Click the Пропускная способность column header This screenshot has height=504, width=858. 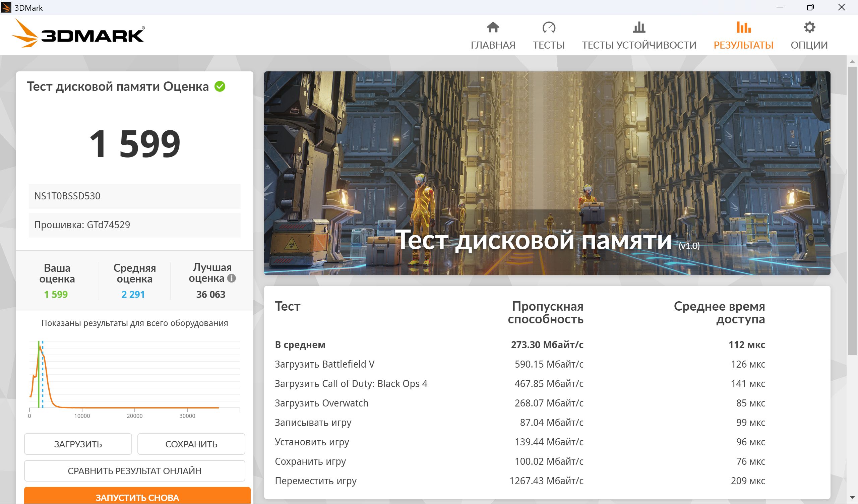coord(545,313)
